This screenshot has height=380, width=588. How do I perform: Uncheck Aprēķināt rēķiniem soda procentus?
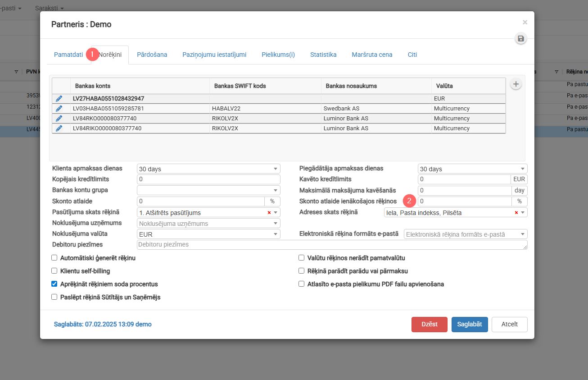pyautogui.click(x=54, y=284)
